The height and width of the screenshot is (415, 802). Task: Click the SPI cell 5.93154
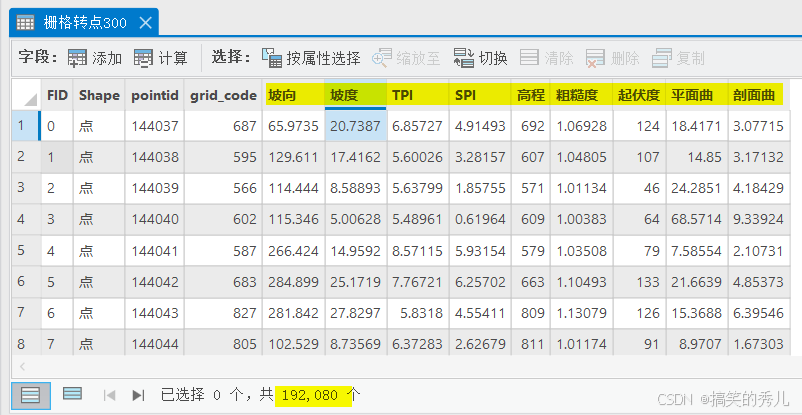(x=480, y=251)
